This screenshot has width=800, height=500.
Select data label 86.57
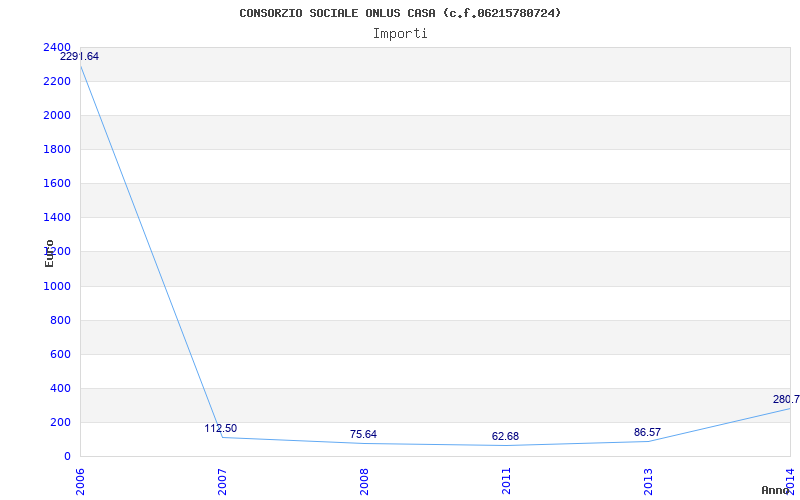[647, 433]
